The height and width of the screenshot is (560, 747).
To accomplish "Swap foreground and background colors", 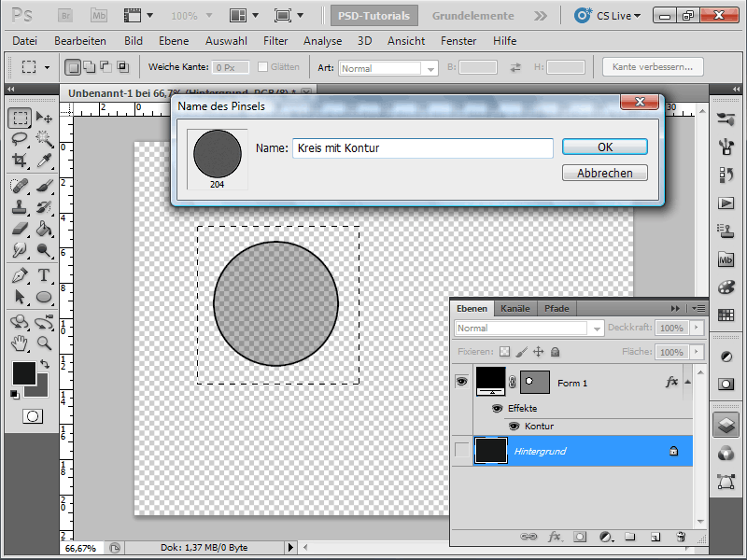I will tap(44, 364).
